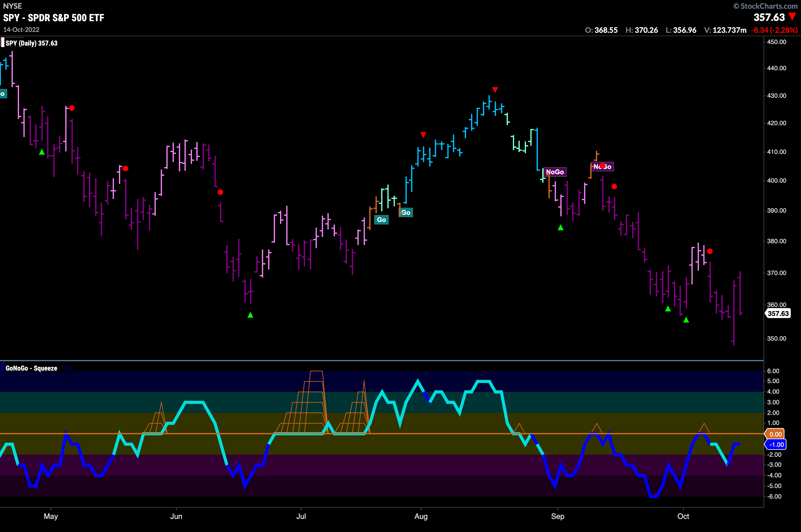This screenshot has width=801, height=532.
Task: Click the red down arrow beside the 357.63 header price
Action: (792, 16)
